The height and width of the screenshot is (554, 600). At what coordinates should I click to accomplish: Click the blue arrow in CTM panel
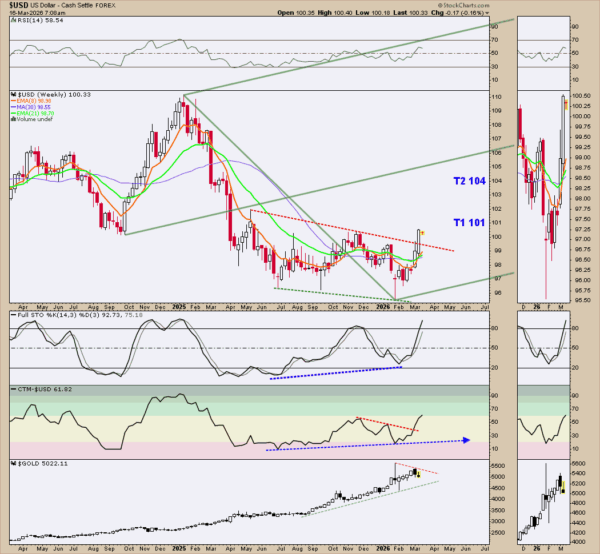463,439
